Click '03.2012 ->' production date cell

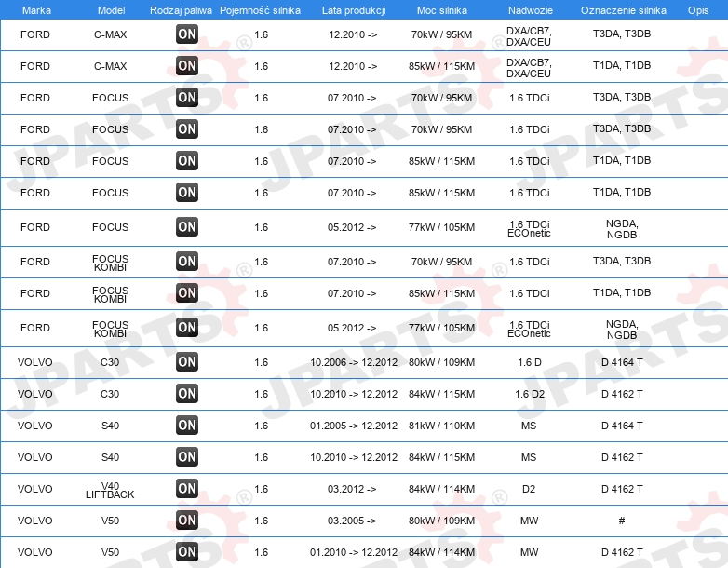click(352, 489)
